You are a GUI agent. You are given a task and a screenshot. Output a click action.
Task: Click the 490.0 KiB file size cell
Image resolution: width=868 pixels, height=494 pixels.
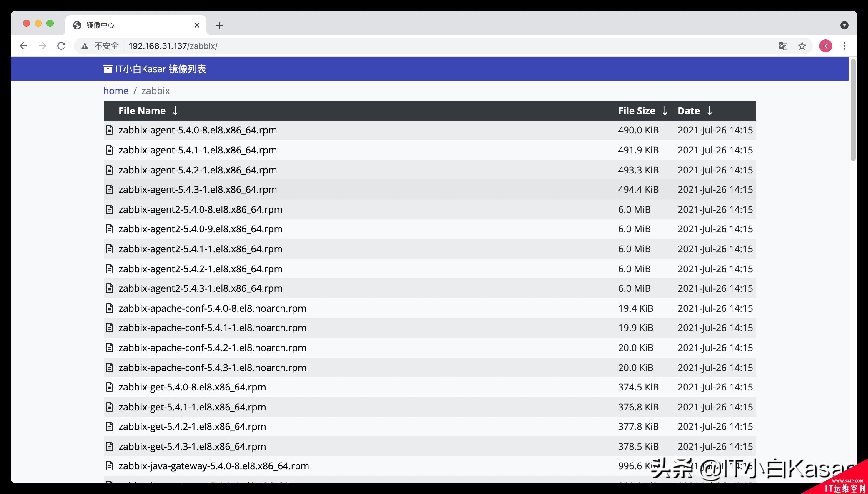pyautogui.click(x=638, y=130)
